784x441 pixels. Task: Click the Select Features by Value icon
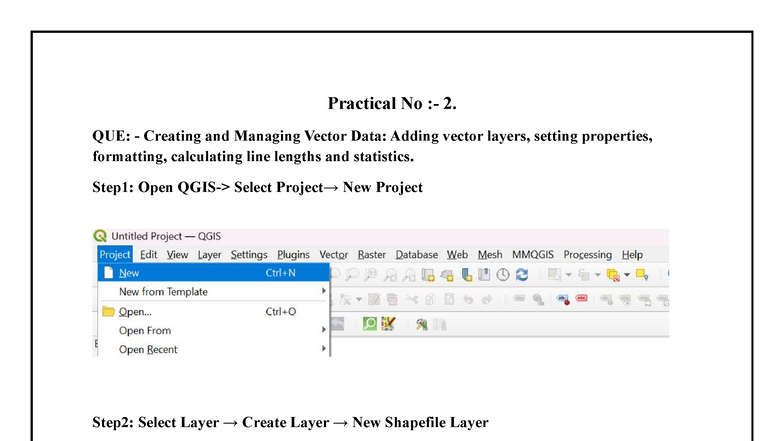click(584, 274)
